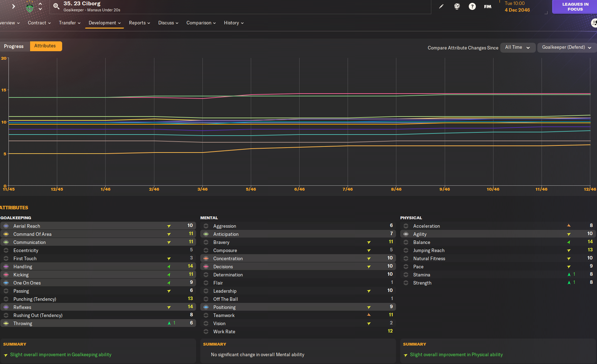Click the next player chevron

[40, 9]
